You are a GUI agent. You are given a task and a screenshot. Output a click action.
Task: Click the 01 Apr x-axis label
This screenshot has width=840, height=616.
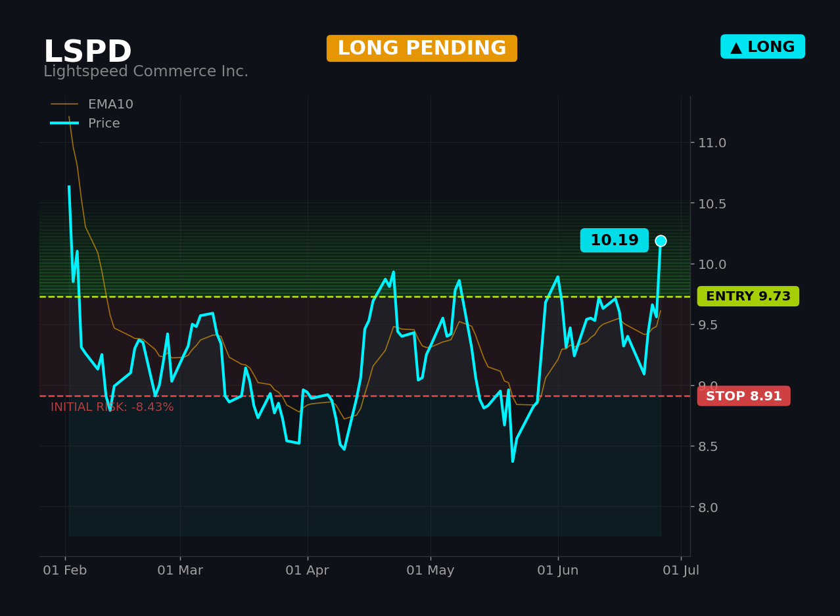308,571
